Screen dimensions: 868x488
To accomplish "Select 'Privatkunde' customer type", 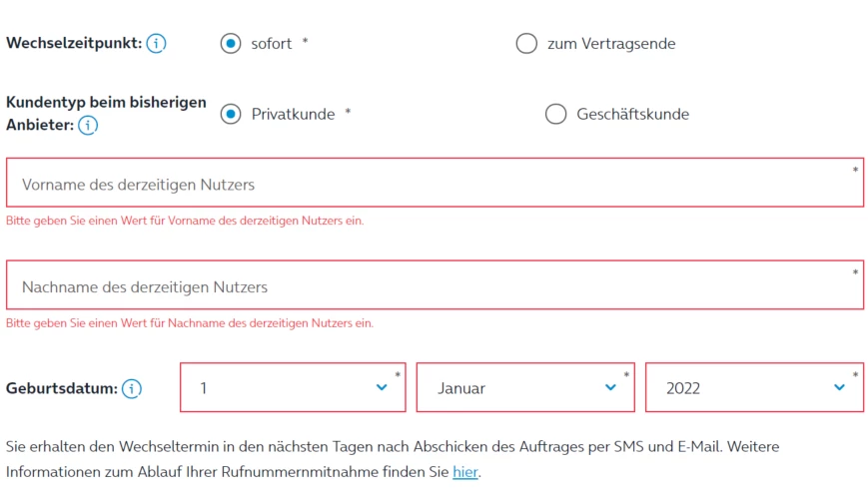I will (231, 114).
